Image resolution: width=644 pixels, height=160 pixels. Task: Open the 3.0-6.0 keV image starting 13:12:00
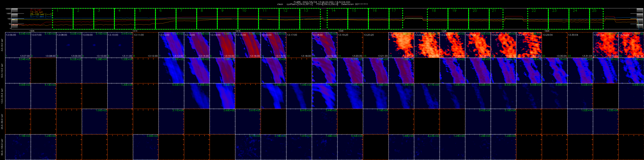pyautogui.click(x=171, y=45)
